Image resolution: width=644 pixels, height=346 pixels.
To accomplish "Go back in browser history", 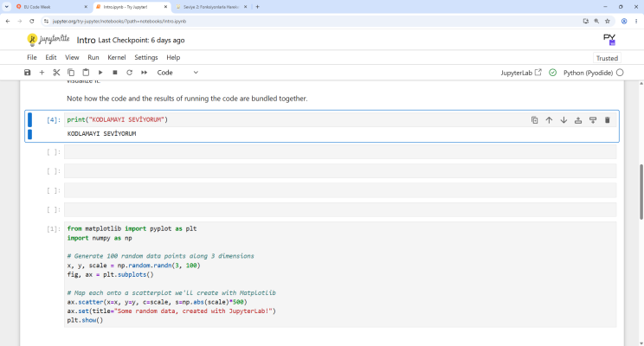I will (8, 22).
